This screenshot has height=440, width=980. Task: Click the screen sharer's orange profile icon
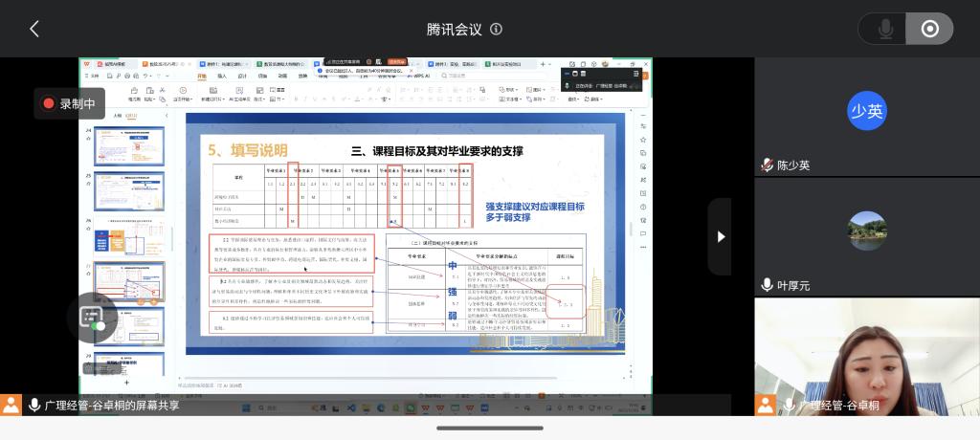(x=11, y=405)
